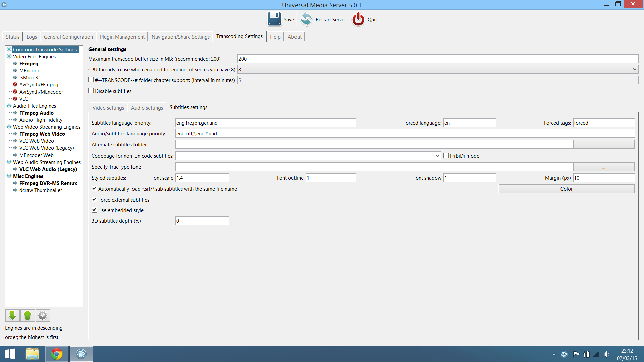Click the disabled icon beside VLC engine

(15, 99)
